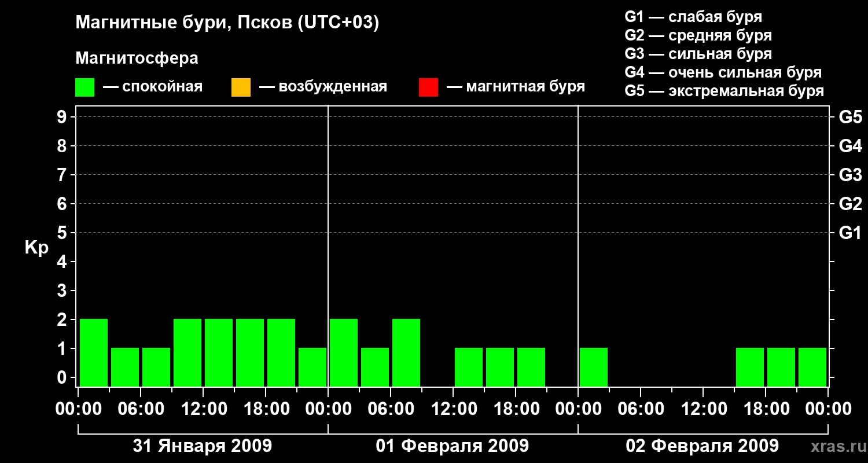This screenshot has width=868, height=463.
Task: Click the 2 February 00:00–03:00 bar
Action: [x=594, y=367]
